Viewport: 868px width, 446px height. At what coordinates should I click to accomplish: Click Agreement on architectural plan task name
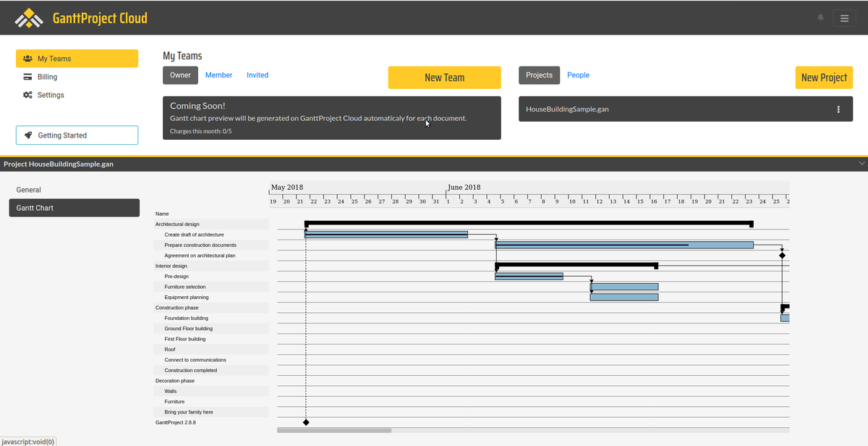click(x=200, y=256)
